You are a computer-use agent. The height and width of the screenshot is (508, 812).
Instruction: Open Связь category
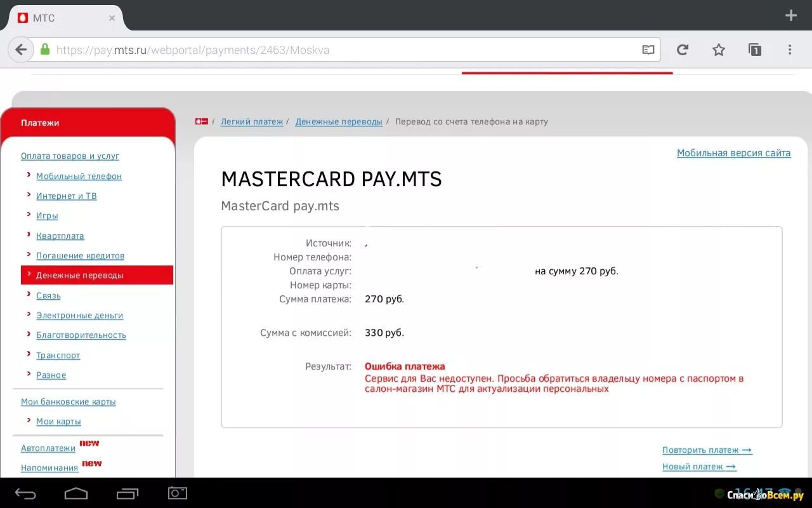point(48,295)
